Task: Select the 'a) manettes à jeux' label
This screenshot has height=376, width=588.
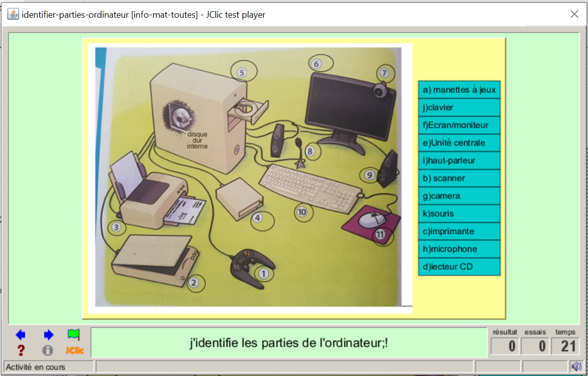Action: pyautogui.click(x=459, y=90)
